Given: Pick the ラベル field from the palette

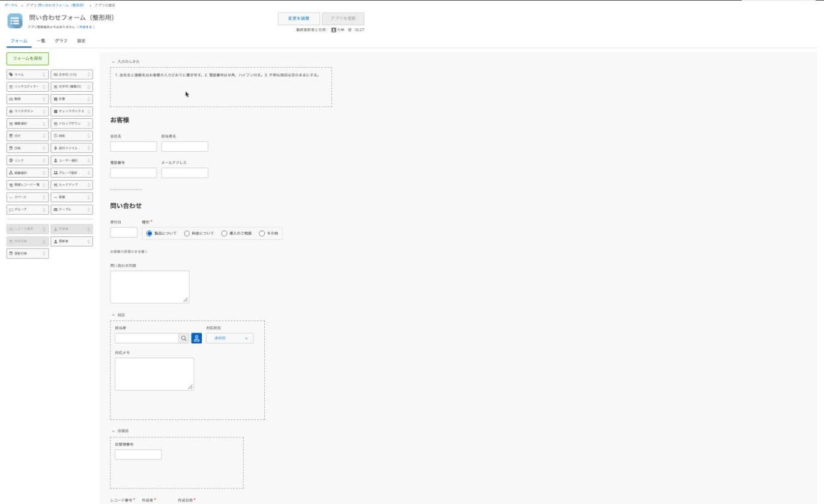Looking at the screenshot, I should click(27, 74).
